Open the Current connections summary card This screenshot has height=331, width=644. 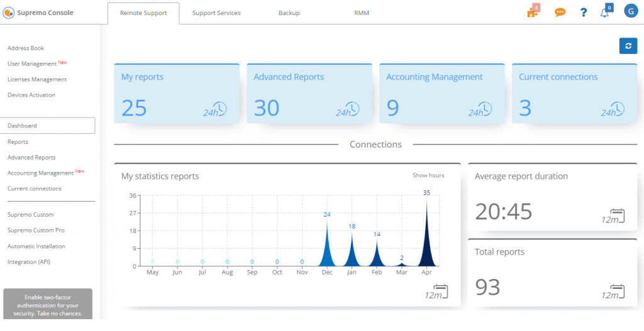pyautogui.click(x=574, y=93)
